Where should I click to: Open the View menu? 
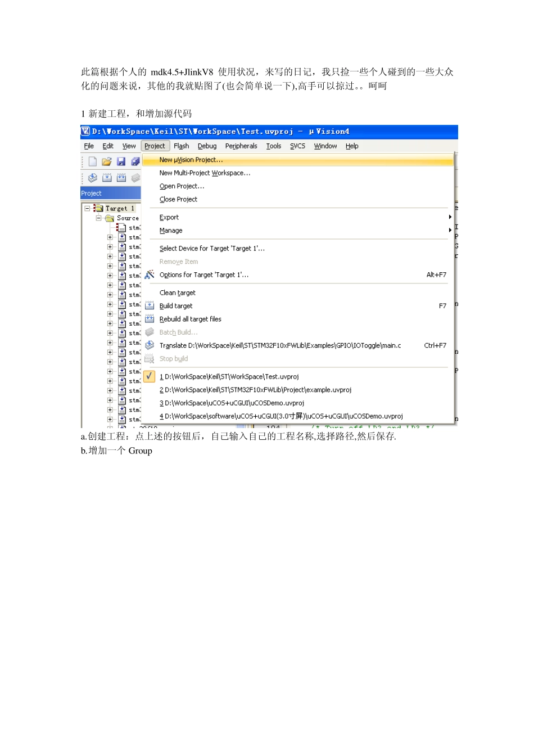click(129, 146)
